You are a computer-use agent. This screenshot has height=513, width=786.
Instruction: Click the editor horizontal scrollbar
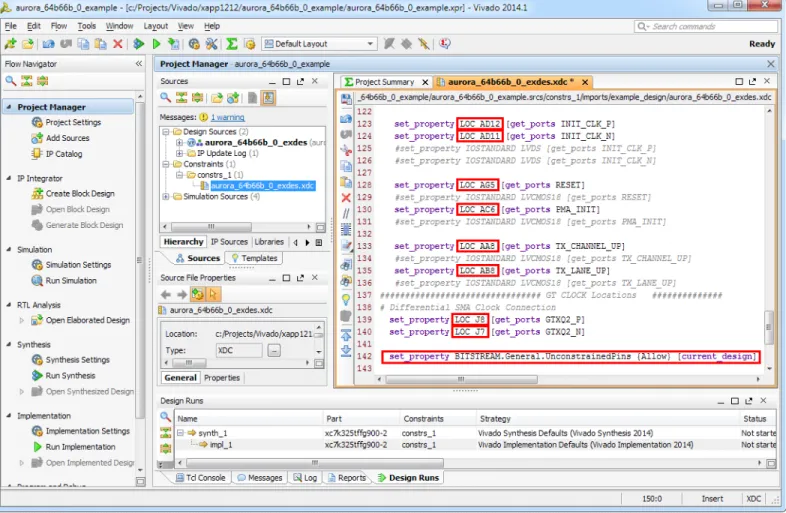click(461, 380)
